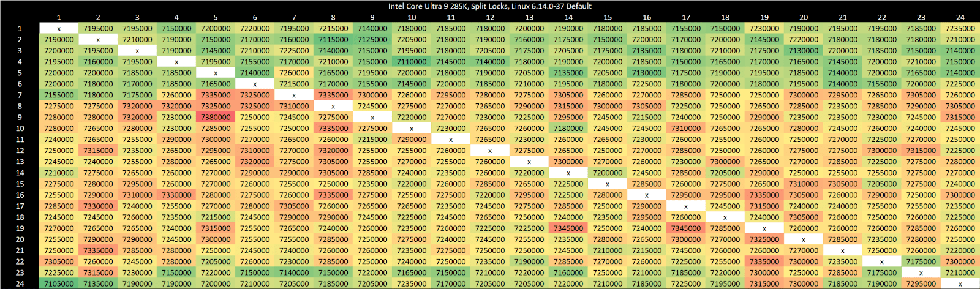Click 7140000 in row 1, column 9
980x289 pixels.
[x=372, y=28]
